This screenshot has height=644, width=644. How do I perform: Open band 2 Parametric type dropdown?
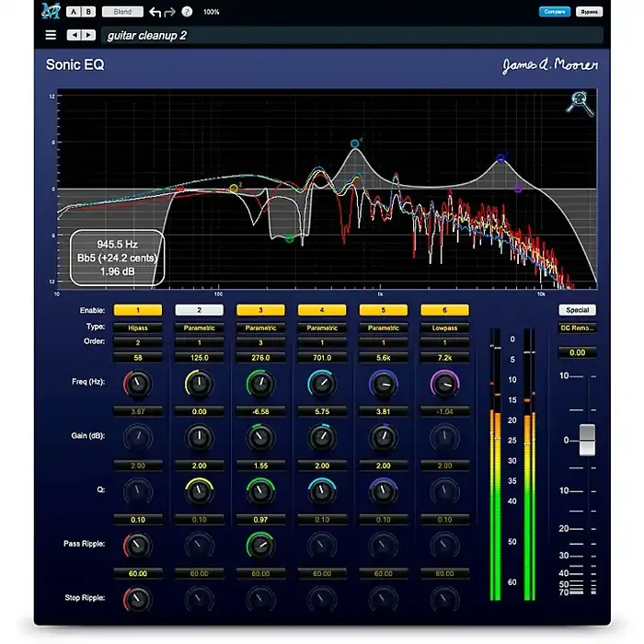(x=200, y=328)
